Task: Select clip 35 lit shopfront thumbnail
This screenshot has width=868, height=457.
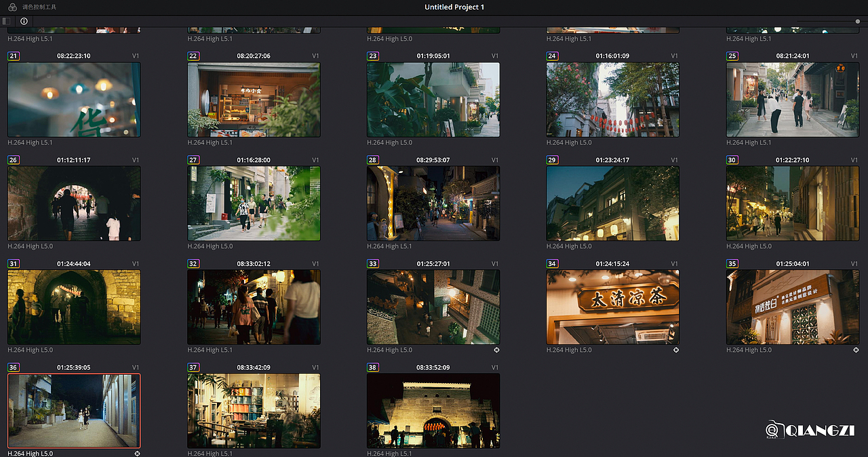Action: tap(793, 307)
